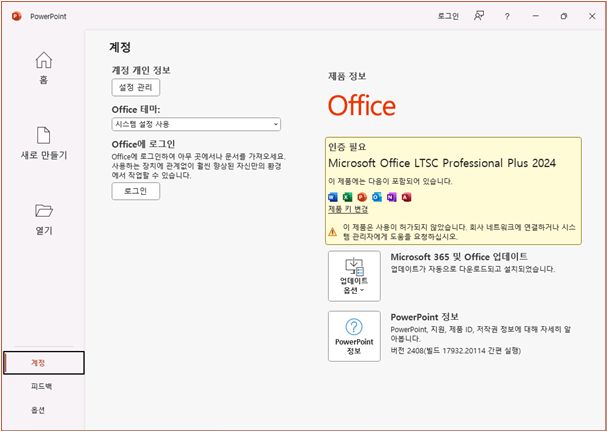
Task: Click 로그인 in the title bar
Action: [x=448, y=17]
